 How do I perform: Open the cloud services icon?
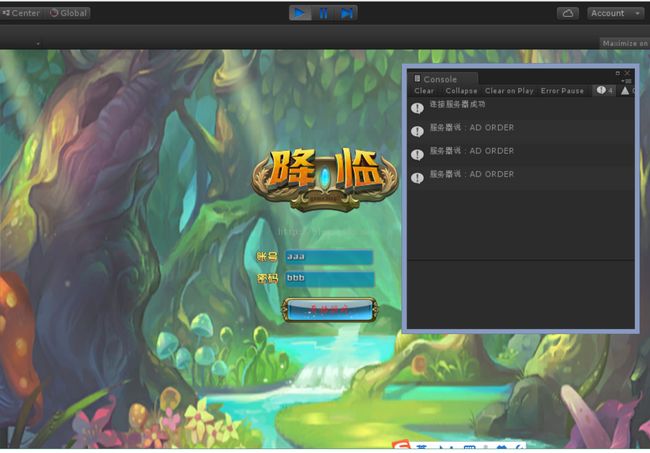point(568,13)
